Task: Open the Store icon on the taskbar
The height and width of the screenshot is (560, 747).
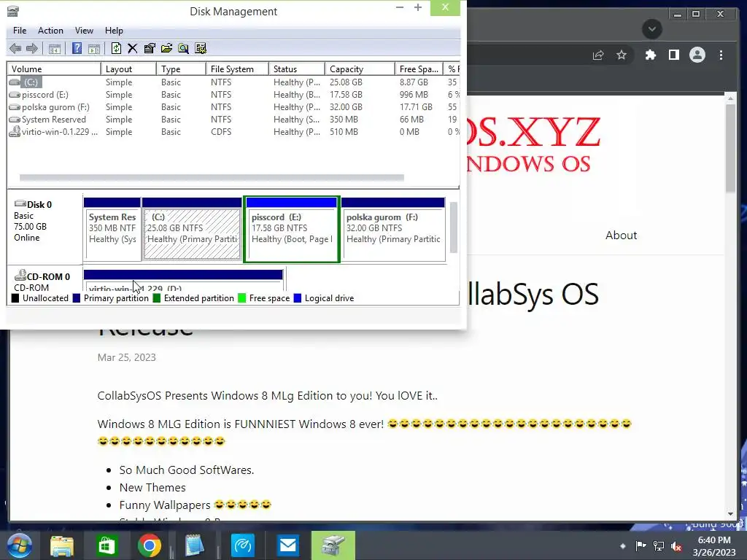Action: pos(106,545)
